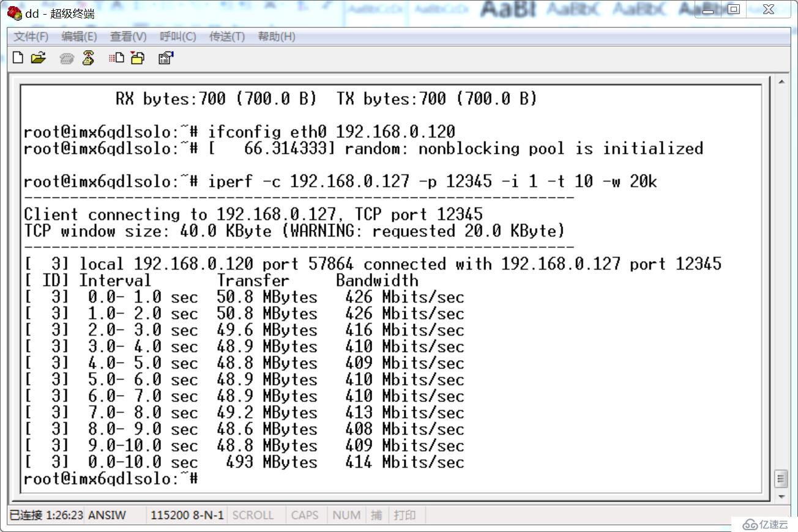Screen dimensions: 798x532
Task: Open the 编辑(E) menu
Action: [79, 37]
